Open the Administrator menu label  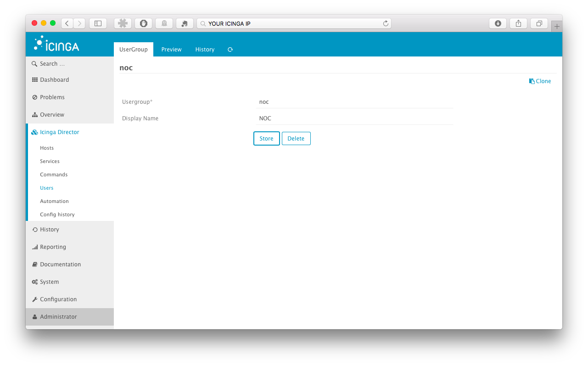(x=58, y=317)
